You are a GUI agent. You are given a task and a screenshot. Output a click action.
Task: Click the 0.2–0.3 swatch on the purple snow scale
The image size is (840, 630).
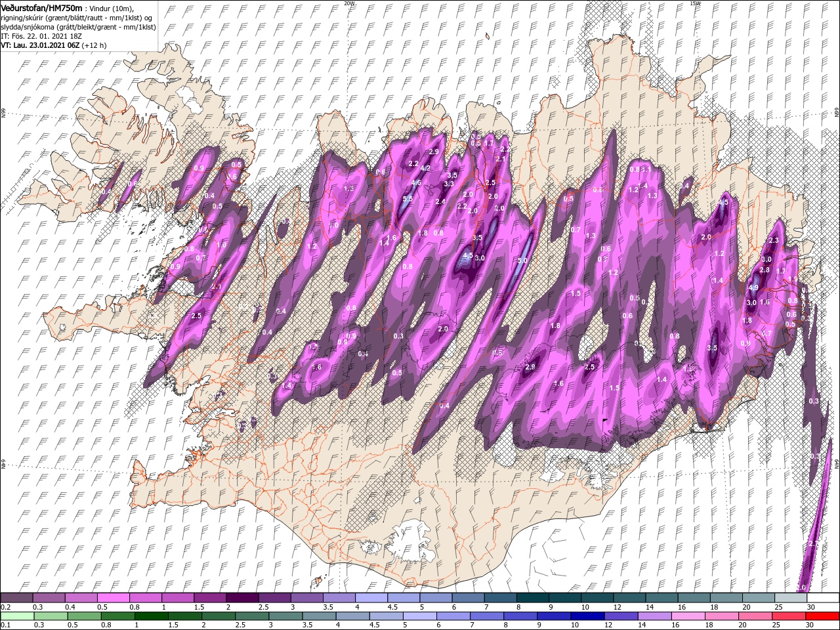16,598
